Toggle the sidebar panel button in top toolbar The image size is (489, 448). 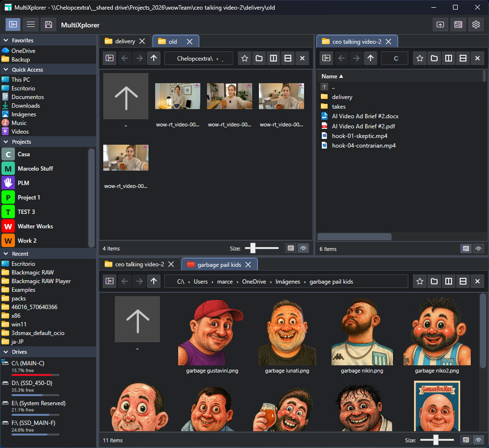[x=13, y=25]
